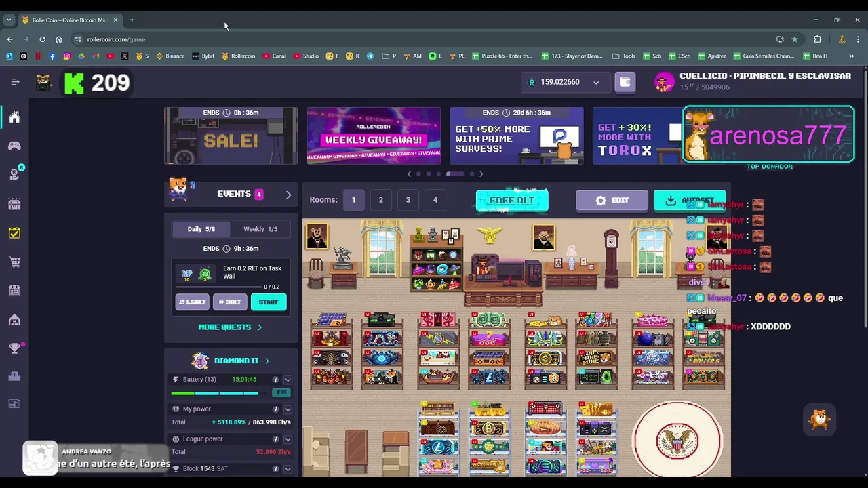Open the Events panel arrow

pyautogui.click(x=288, y=195)
